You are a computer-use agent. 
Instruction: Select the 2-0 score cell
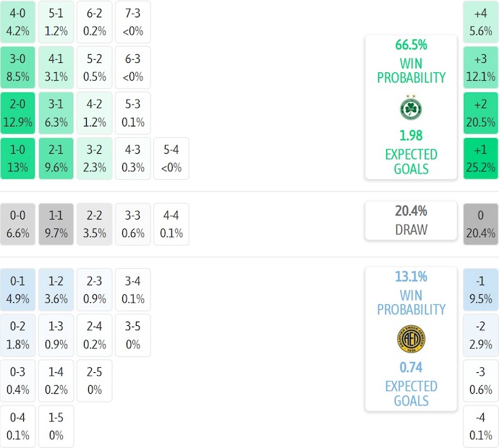18,113
